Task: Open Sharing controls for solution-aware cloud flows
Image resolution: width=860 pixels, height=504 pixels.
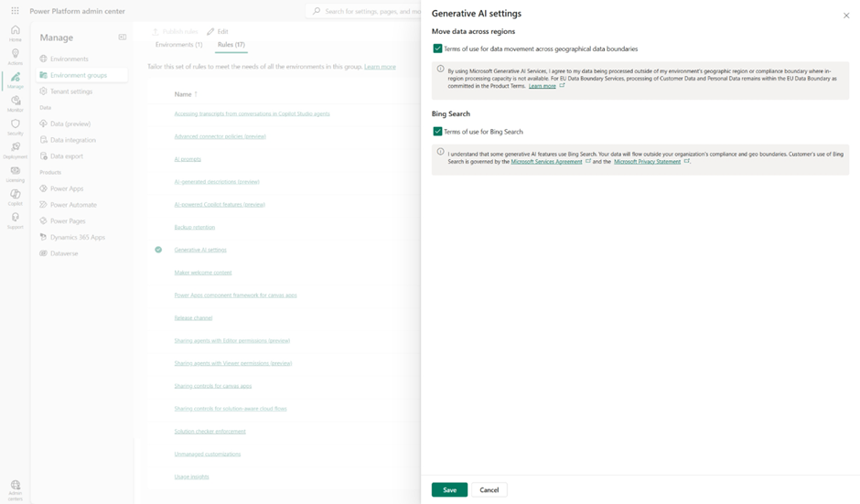Action: point(231,409)
